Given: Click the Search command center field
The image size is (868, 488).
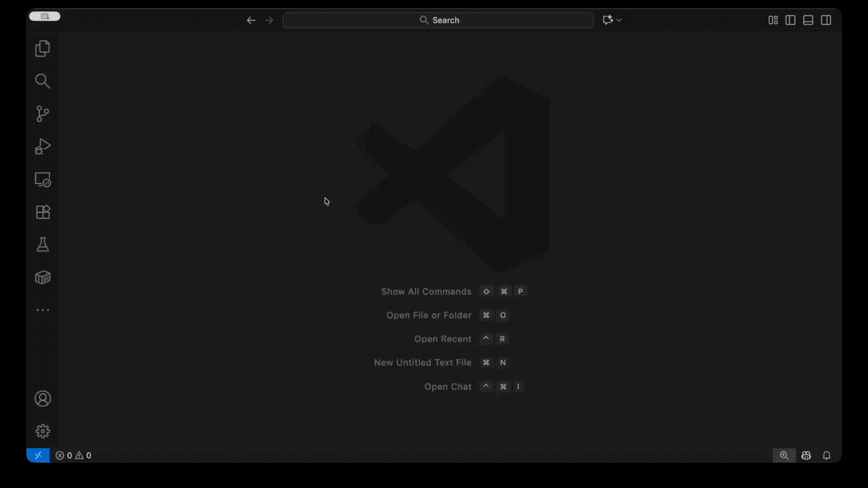Looking at the screenshot, I should 438,20.
